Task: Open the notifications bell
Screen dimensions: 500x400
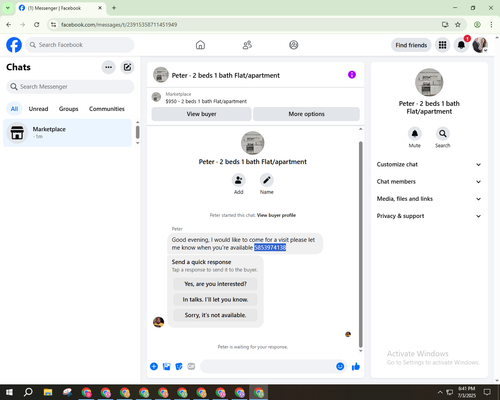Action: pyautogui.click(x=461, y=45)
